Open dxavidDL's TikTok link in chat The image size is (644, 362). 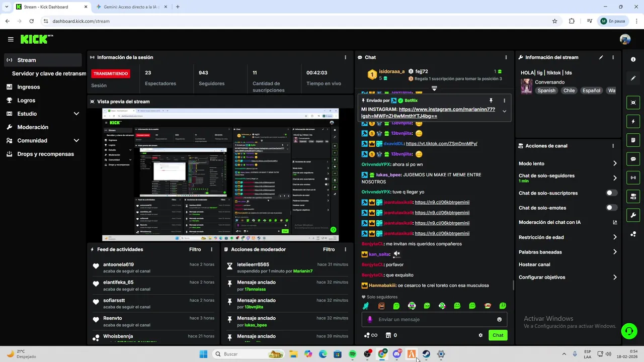(x=441, y=144)
